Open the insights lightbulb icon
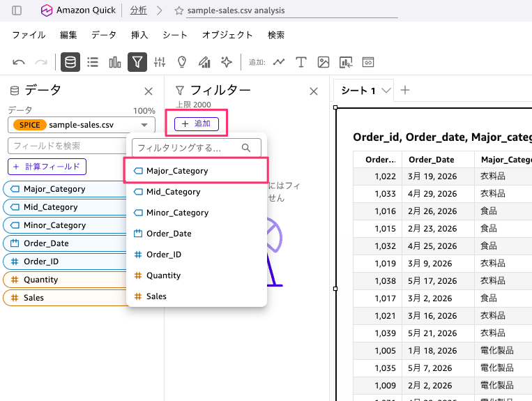Image resolution: width=532 pixels, height=401 pixels. [182, 62]
